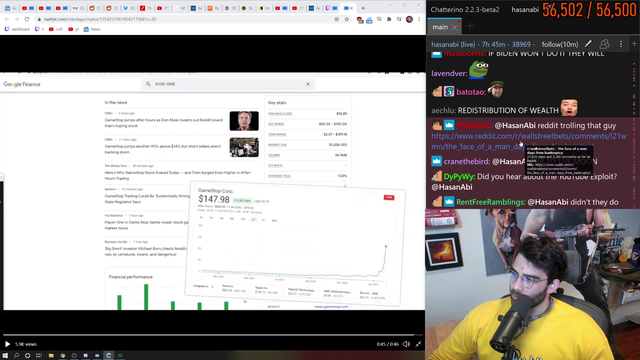Open Task View on the taskbar
640x360 pixels.
pyautogui.click(x=39, y=356)
